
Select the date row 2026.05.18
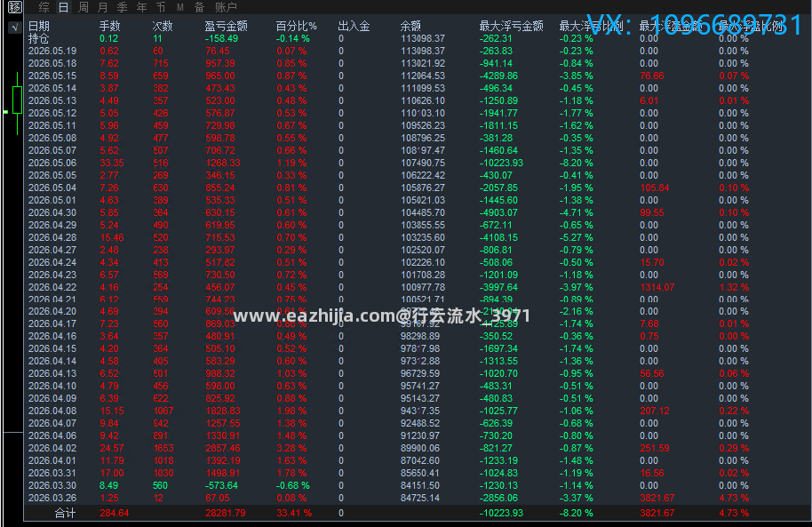coord(52,63)
